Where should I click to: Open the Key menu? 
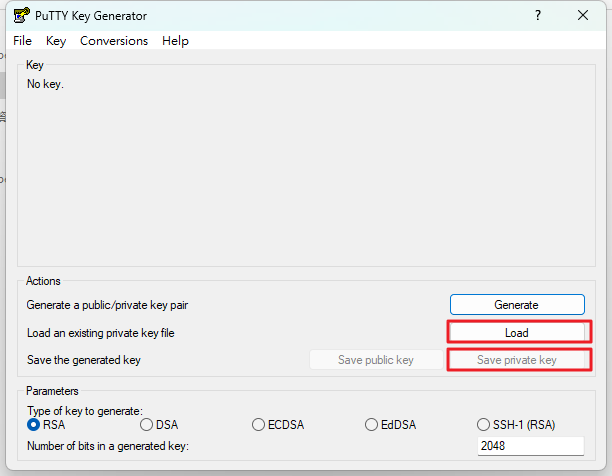click(x=56, y=41)
